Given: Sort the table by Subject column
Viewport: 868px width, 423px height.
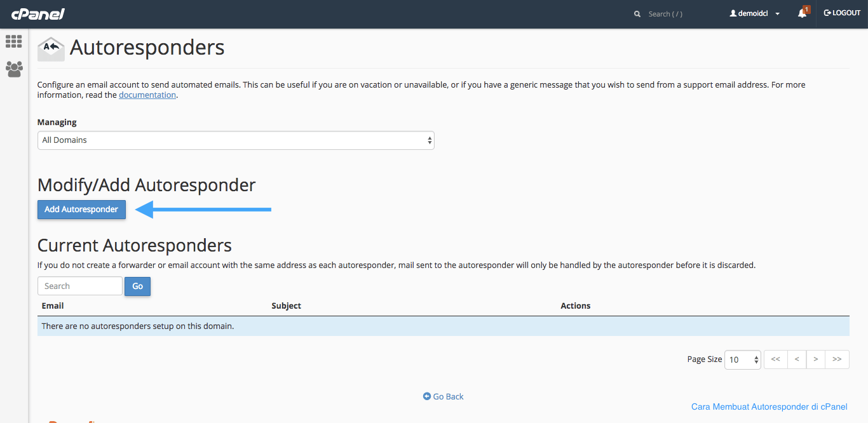Looking at the screenshot, I should pyautogui.click(x=286, y=305).
